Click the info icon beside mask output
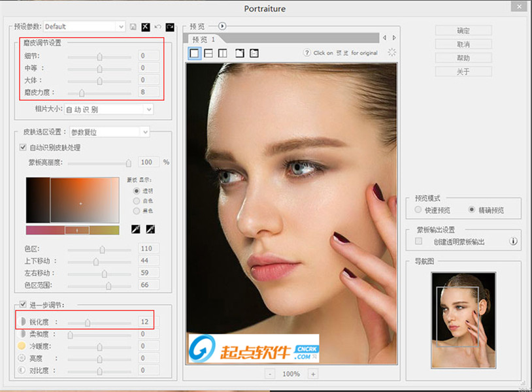 click(514, 242)
